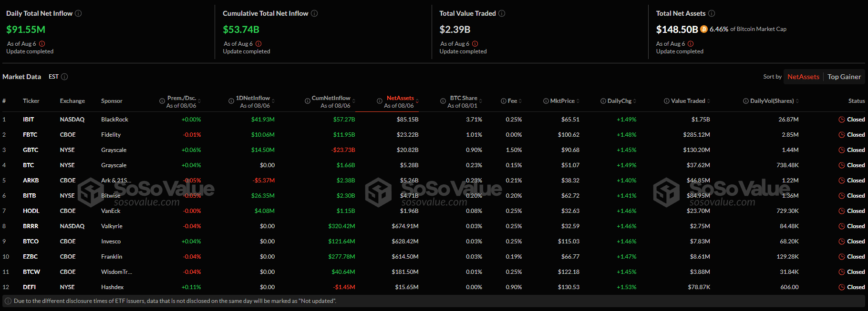Open the FBTC ticker link
This screenshot has height=311, width=868.
pyautogui.click(x=30, y=135)
